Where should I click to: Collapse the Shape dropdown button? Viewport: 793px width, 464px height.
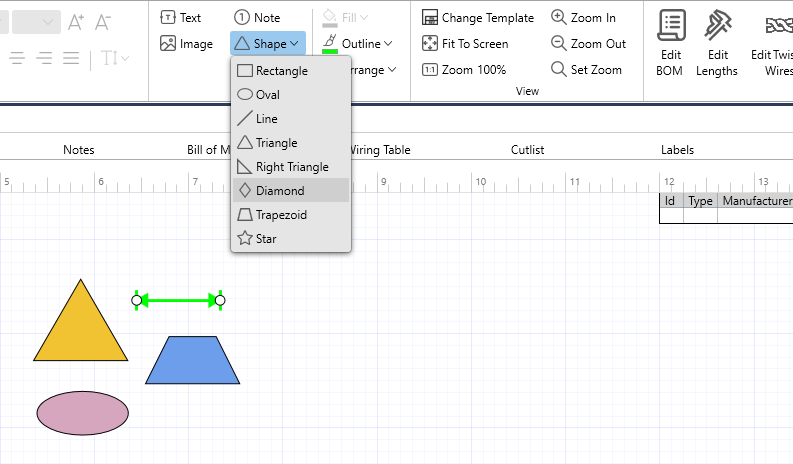pyautogui.click(x=268, y=44)
